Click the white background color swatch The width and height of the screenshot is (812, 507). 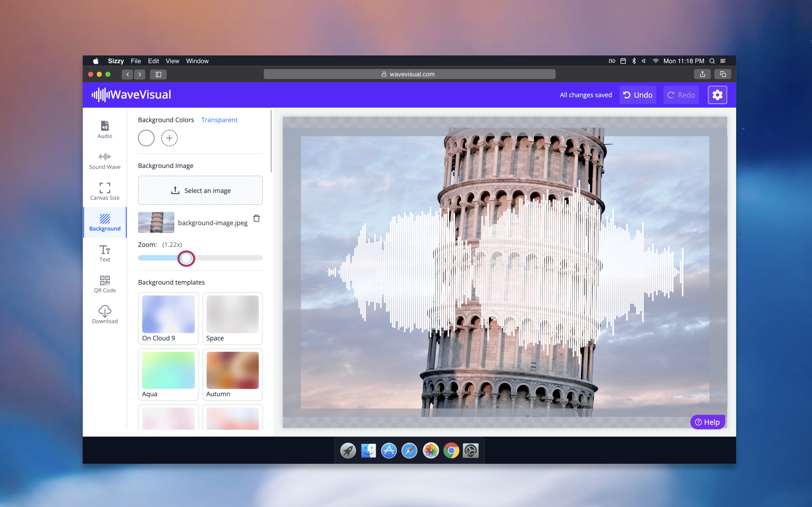[146, 138]
